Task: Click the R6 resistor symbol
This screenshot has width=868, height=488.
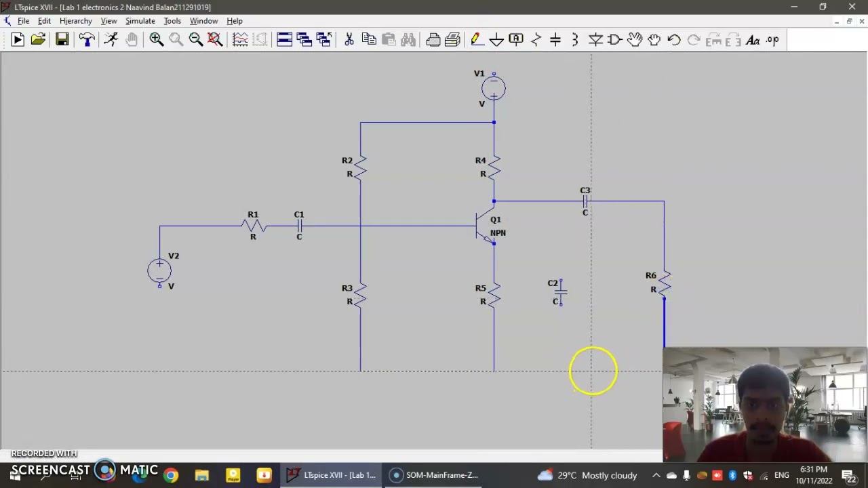Action: click(665, 283)
